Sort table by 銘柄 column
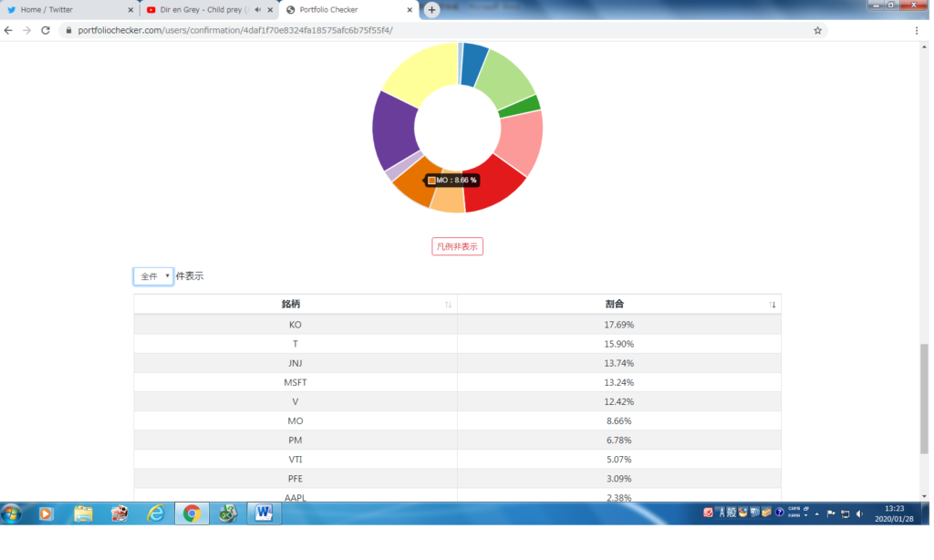 click(296, 304)
